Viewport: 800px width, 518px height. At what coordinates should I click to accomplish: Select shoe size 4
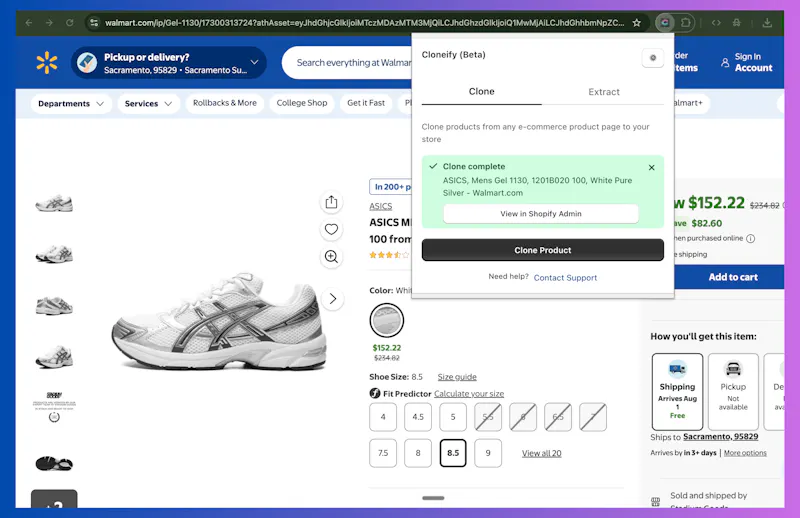click(x=383, y=417)
